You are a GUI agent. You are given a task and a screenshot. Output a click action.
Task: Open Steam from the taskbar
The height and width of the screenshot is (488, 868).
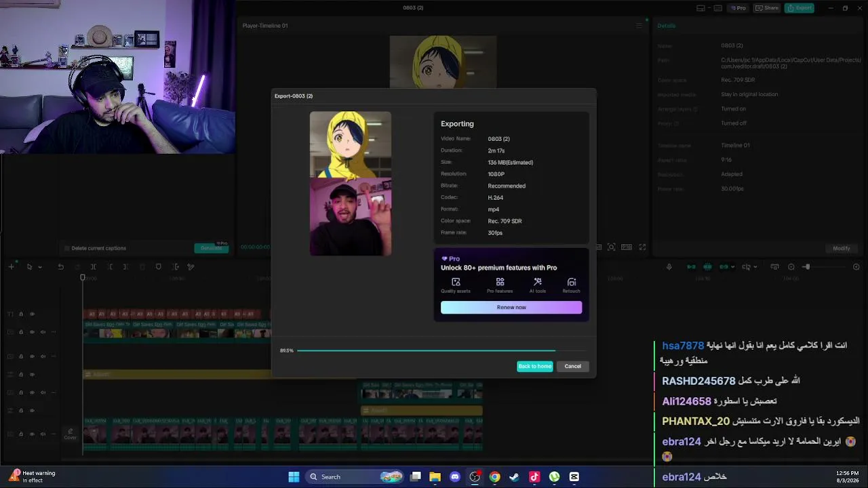pos(514,477)
